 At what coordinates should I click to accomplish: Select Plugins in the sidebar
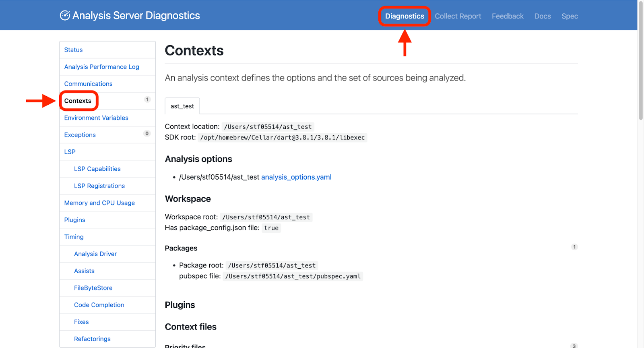point(74,220)
